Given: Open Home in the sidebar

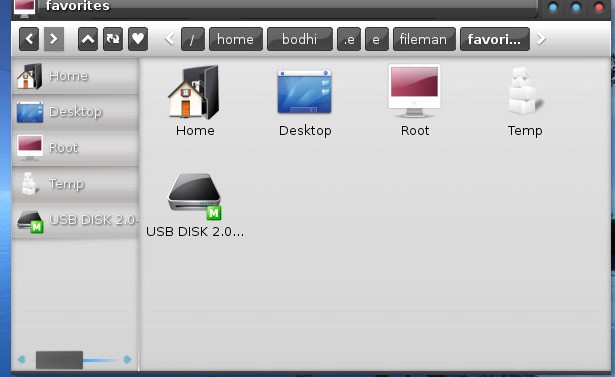Looking at the screenshot, I should [x=75, y=76].
